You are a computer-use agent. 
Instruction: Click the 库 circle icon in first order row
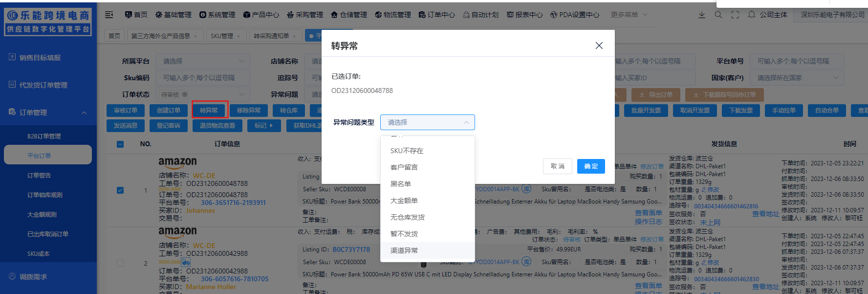526,189
